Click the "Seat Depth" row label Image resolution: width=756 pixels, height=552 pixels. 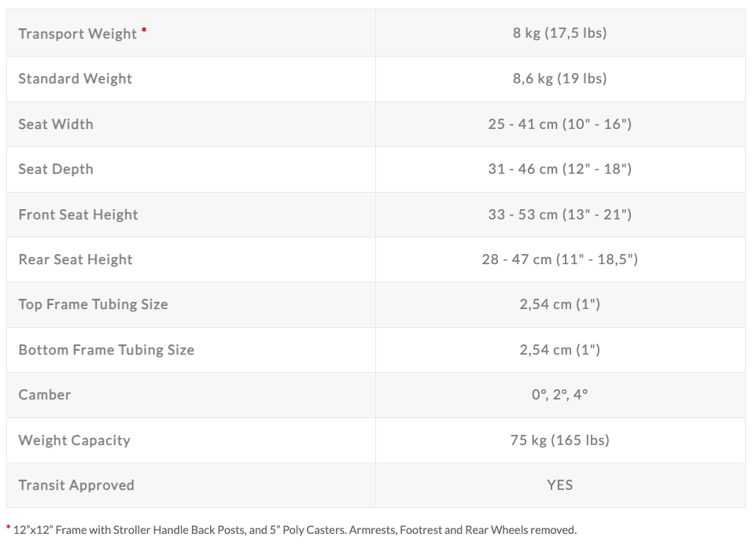point(56,169)
